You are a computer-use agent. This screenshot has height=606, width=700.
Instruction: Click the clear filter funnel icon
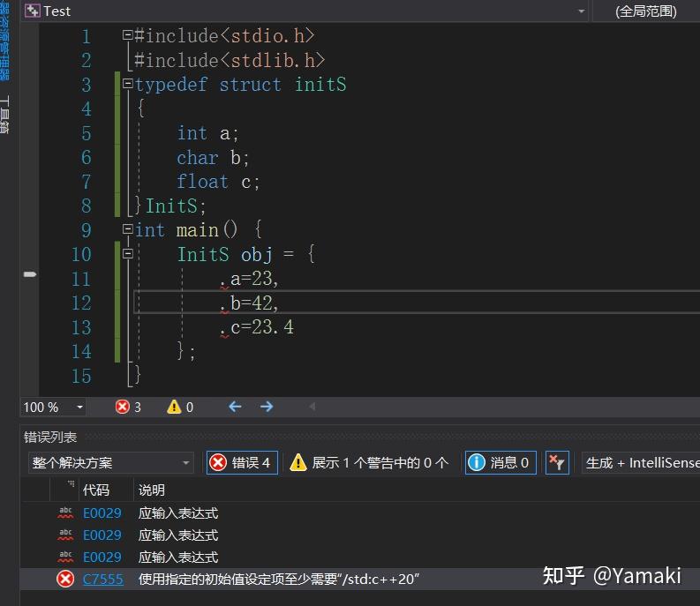point(557,463)
